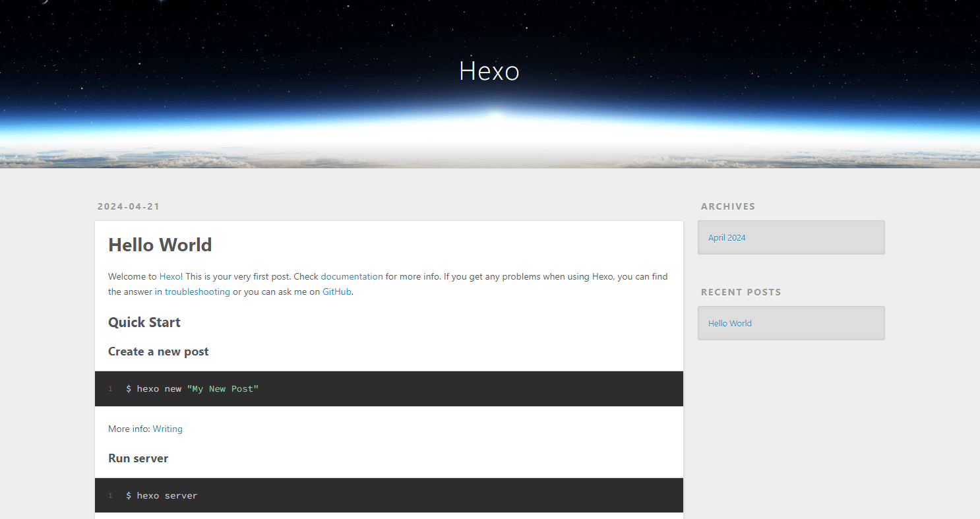The height and width of the screenshot is (519, 980).
Task: Click the Run server heading
Action: 138,458
